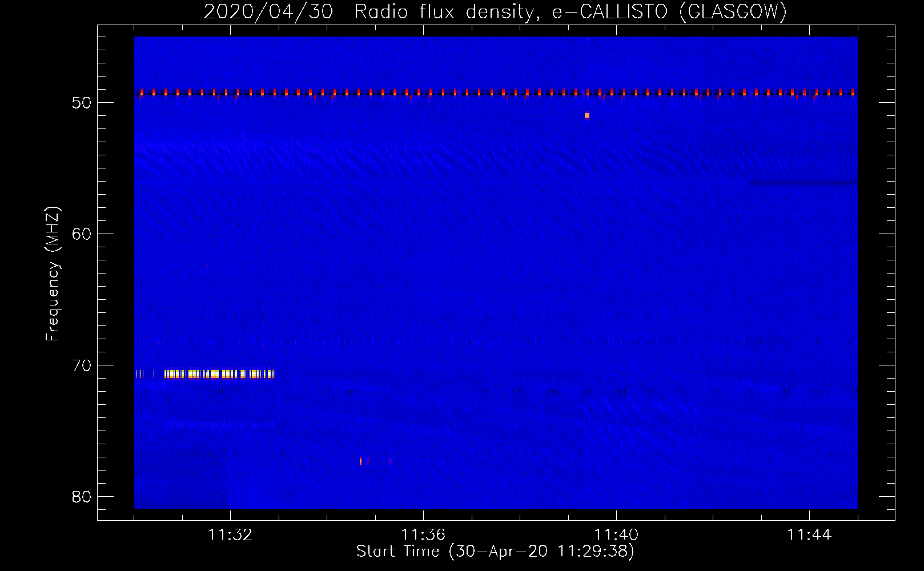This screenshot has width=924, height=571.
Task: Click the isolated orange spot near 51 MHz
Action: (x=587, y=115)
